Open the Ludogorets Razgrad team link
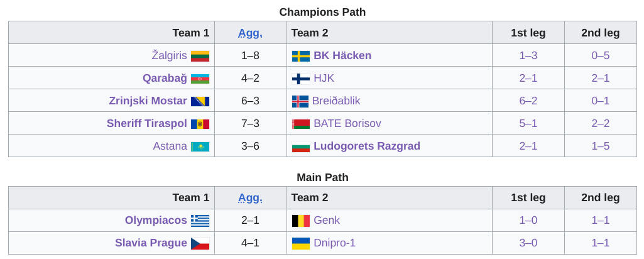This screenshot has height=259, width=644. click(x=367, y=146)
